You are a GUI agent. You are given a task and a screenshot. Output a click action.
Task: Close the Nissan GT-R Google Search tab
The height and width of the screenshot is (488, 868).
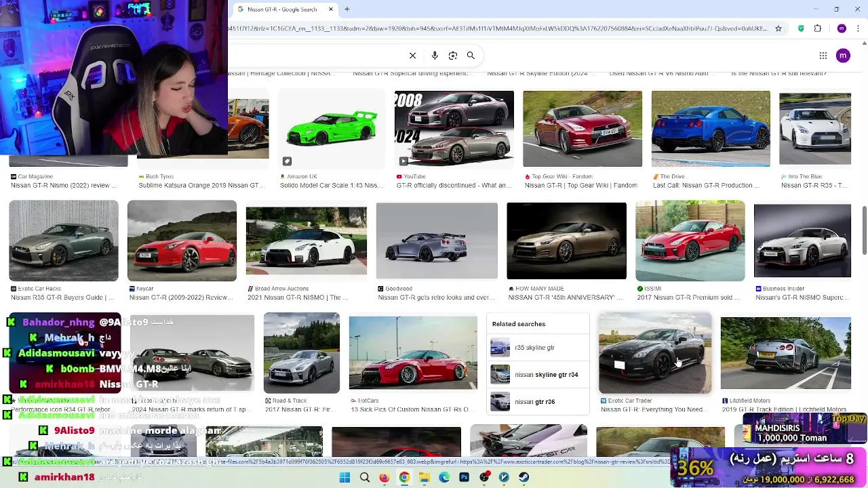(x=331, y=9)
